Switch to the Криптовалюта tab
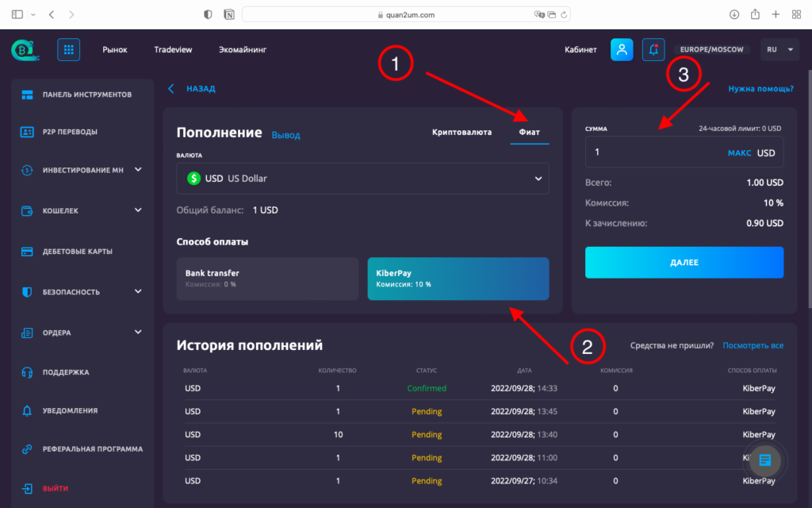The width and height of the screenshot is (812, 508). click(x=462, y=133)
